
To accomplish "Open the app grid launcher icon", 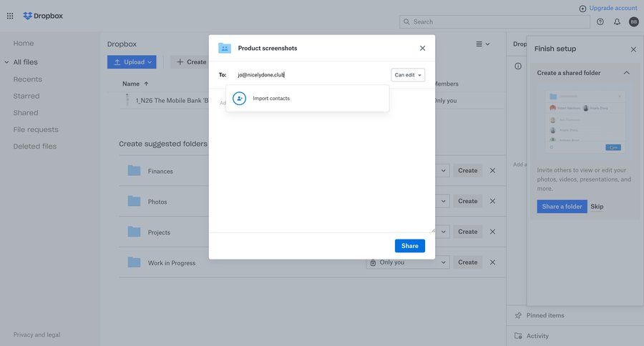I will click(10, 16).
